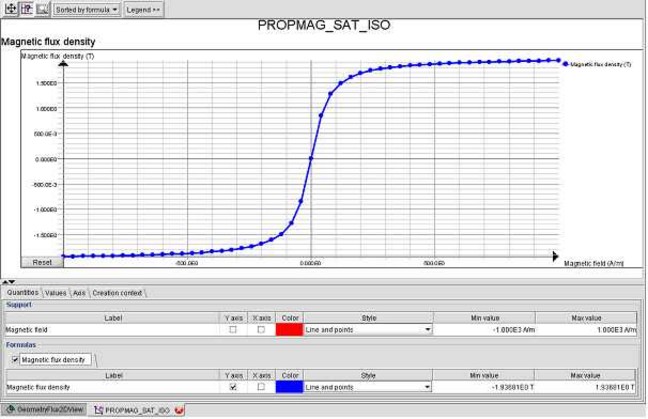Screen dimensions: 648x419
Task: Switch to the GeometryFlux2DView tab
Action: pos(45,410)
